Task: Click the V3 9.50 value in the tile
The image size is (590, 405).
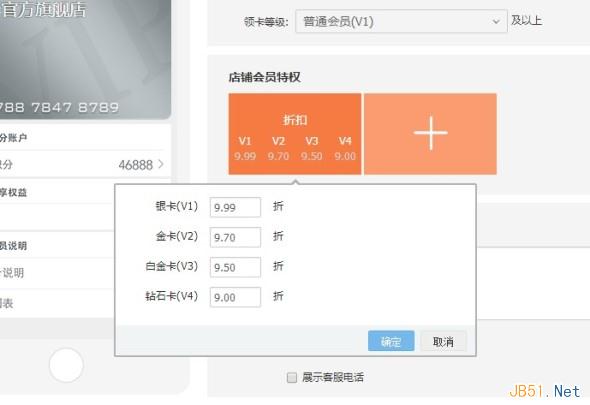Action: tap(312, 156)
